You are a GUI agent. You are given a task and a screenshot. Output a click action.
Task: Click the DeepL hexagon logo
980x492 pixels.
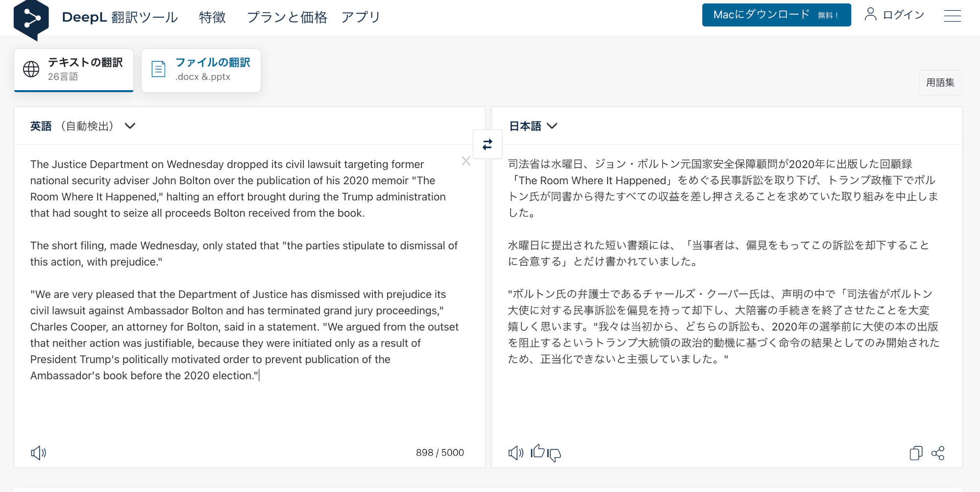31,19
